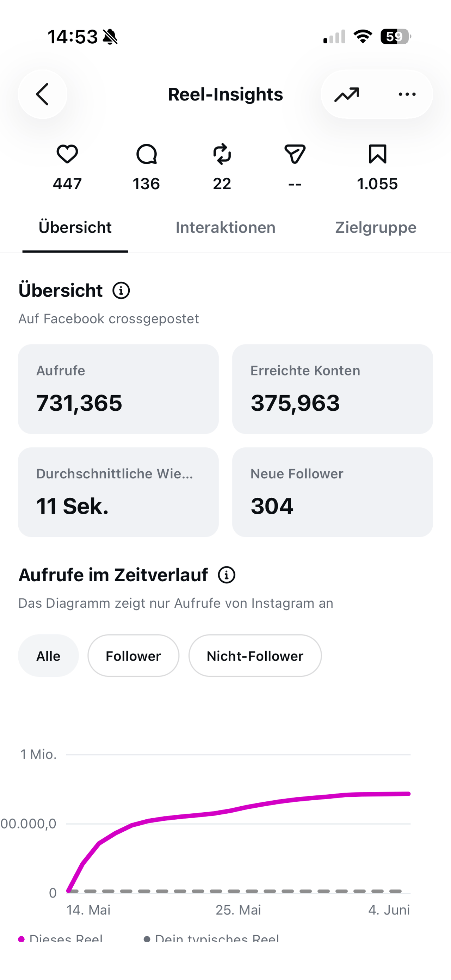
Task: Open the Neue Follower 304 card
Action: coord(333,492)
